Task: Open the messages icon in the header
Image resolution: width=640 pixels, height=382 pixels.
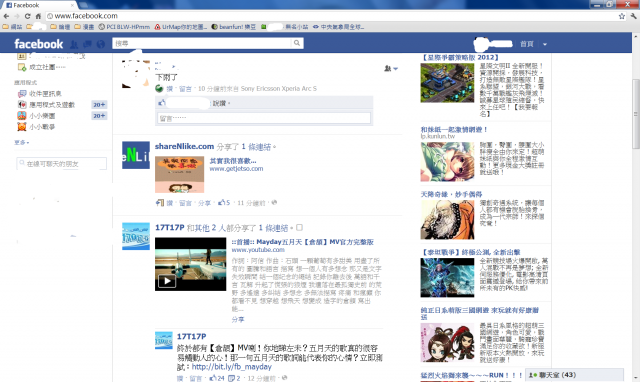Action: (87, 44)
